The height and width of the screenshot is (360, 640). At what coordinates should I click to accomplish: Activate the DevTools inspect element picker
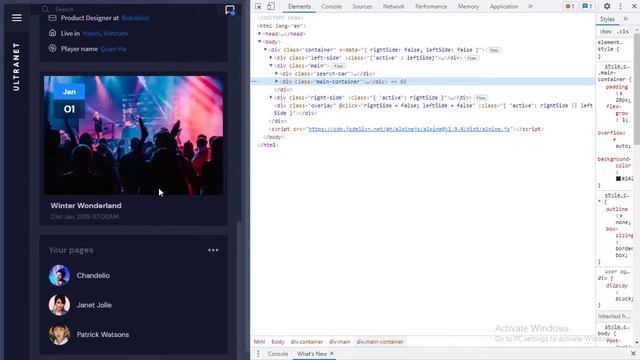pyautogui.click(x=258, y=6)
